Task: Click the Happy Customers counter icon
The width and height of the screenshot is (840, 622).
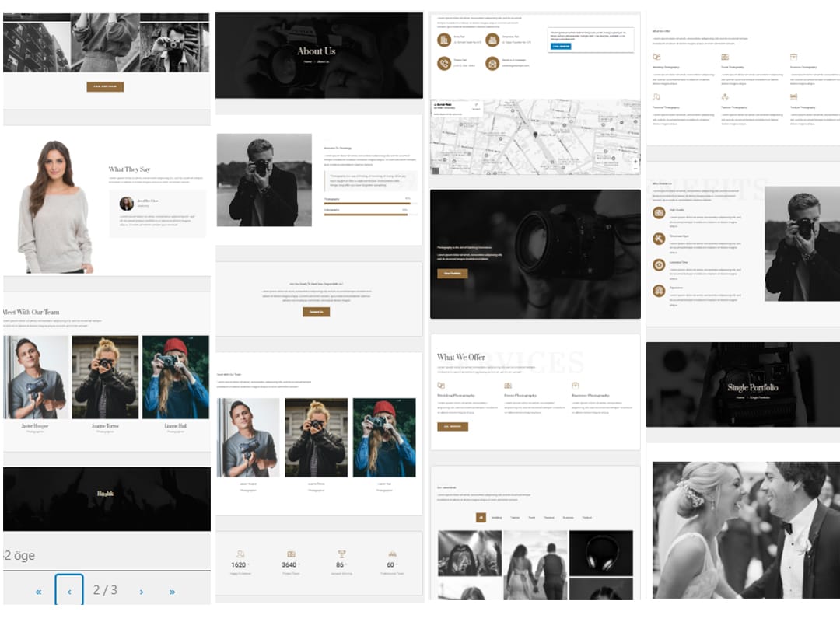Action: (240, 554)
